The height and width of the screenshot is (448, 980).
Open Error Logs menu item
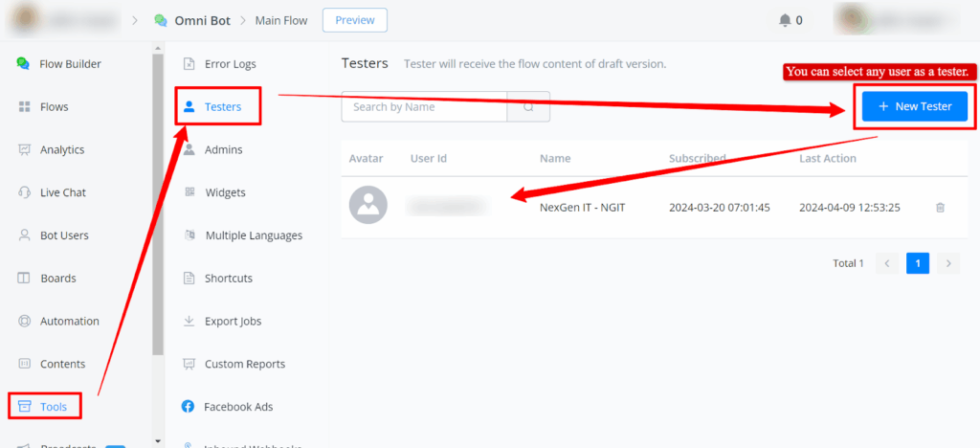pyautogui.click(x=230, y=64)
